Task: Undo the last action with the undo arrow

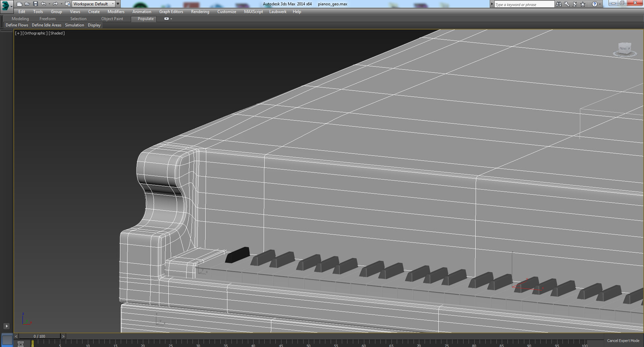Action: [43, 4]
